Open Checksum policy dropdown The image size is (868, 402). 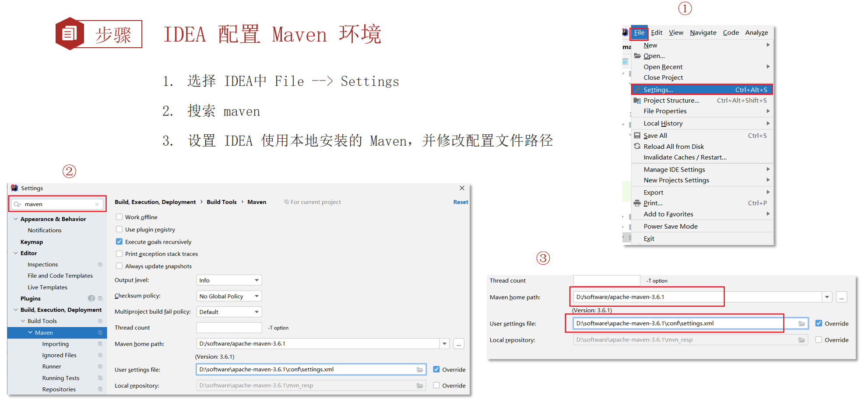pos(229,296)
